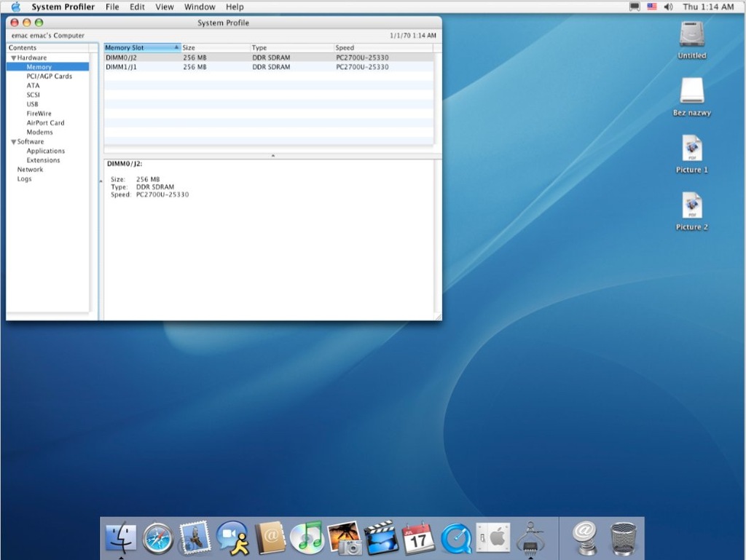This screenshot has width=746, height=560.
Task: Open iCal calendar icon in Dock
Action: tap(418, 538)
